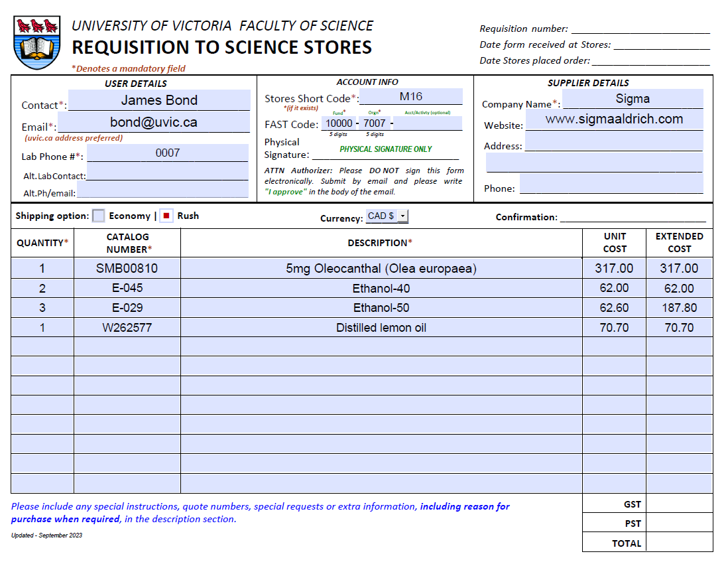Click unit cost 70.70 cell
Image resolution: width=728 pixels, height=564 pixels.
614,328
